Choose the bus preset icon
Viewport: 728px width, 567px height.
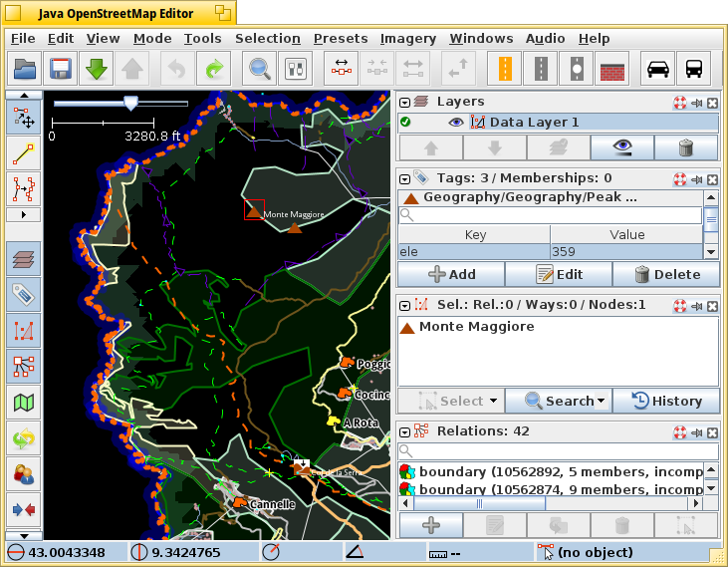tap(694, 69)
